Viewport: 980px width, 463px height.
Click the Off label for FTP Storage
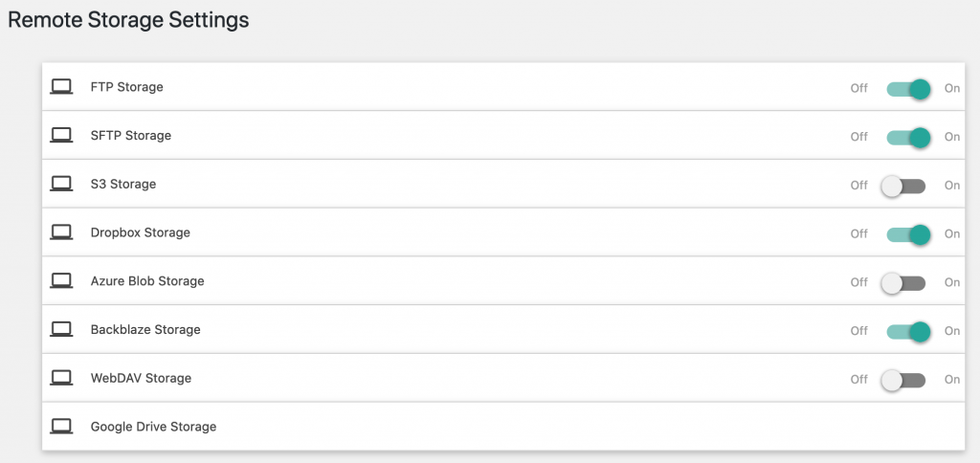[x=858, y=88]
